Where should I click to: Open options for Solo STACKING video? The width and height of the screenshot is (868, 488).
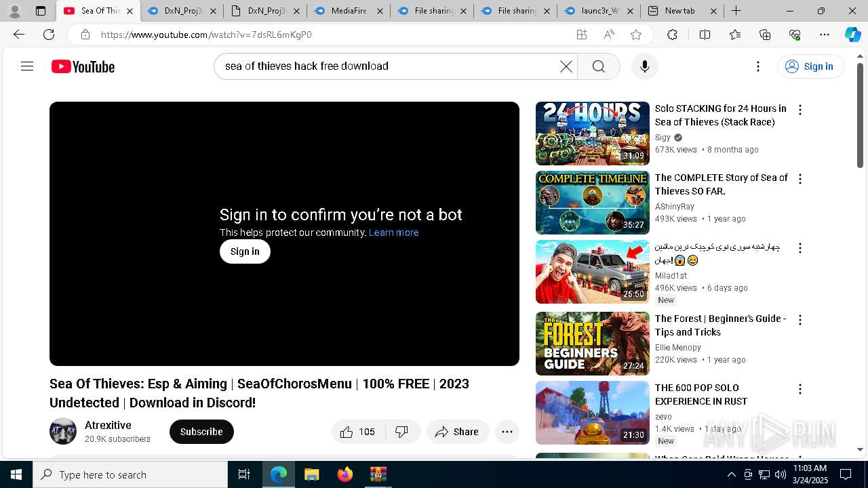(x=800, y=110)
